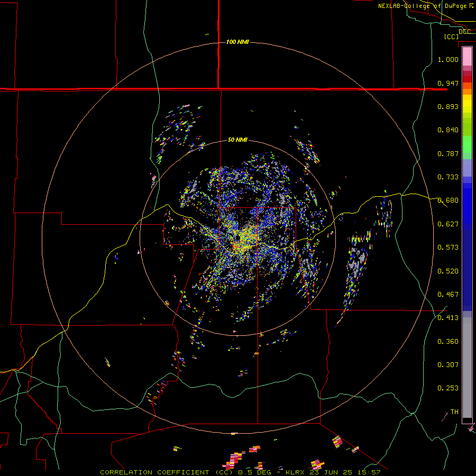This screenshot has width=476, height=476.
Task: Click the radar site at the rings' center
Action: 237,238
